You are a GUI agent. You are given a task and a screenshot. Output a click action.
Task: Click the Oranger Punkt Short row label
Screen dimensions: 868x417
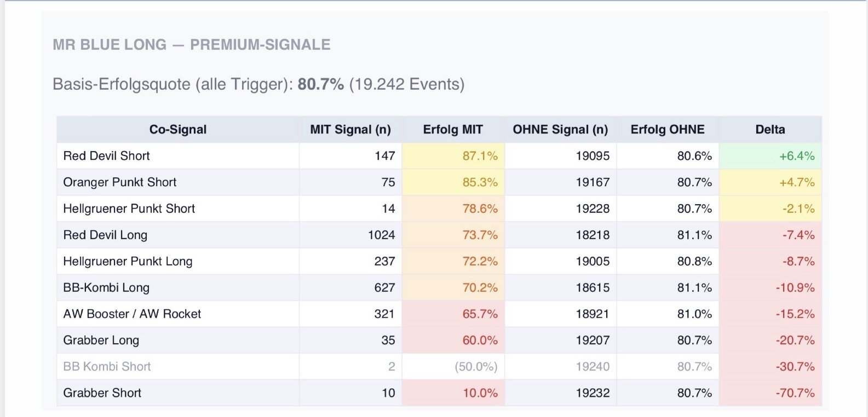[x=120, y=182]
